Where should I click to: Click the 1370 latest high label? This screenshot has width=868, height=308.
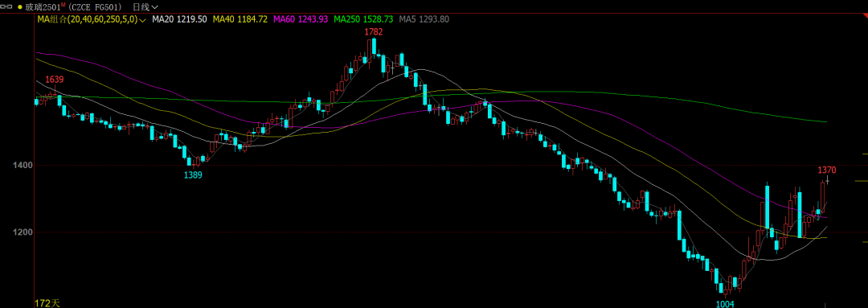pyautogui.click(x=827, y=170)
